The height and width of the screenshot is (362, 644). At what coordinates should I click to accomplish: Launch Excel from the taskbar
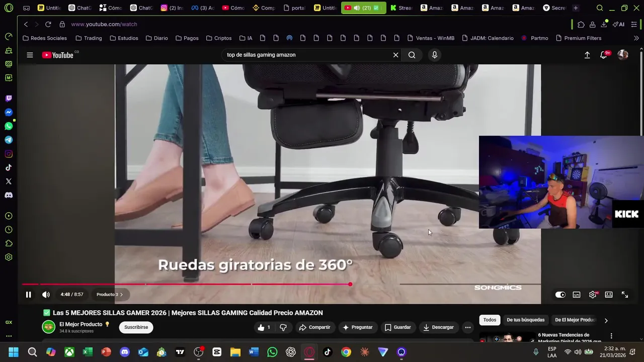point(88,352)
